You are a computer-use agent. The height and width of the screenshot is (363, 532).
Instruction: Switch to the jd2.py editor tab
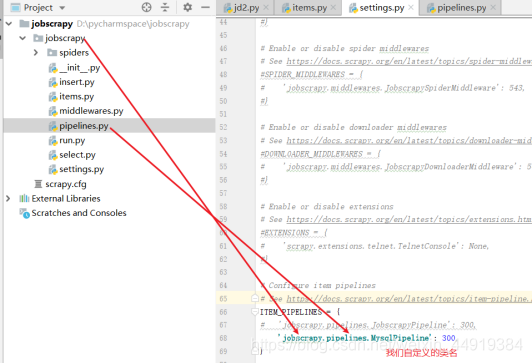pos(246,7)
